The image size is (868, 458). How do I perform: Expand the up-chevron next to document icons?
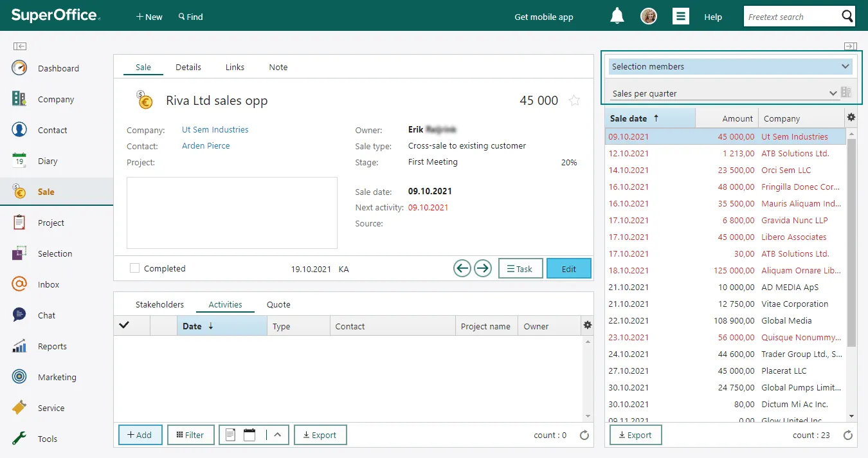[277, 435]
